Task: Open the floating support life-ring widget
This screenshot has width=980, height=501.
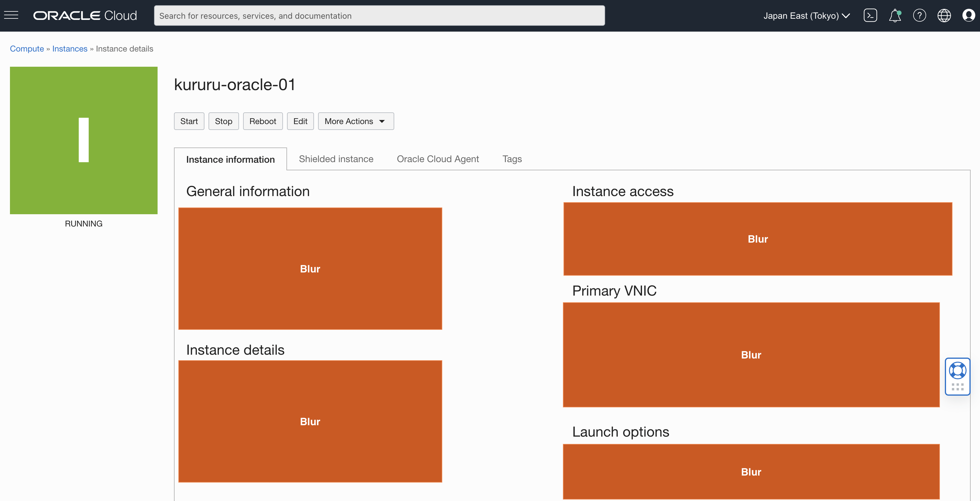Action: (957, 370)
